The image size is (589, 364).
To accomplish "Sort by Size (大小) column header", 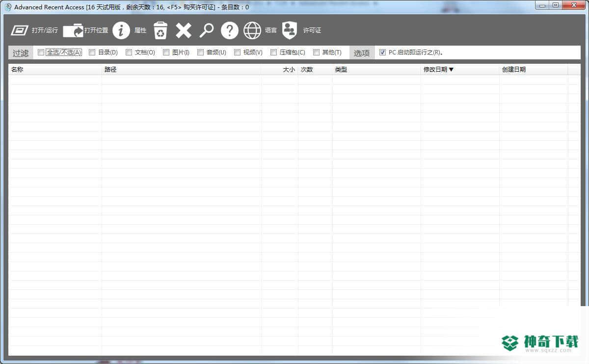I will click(x=279, y=70).
